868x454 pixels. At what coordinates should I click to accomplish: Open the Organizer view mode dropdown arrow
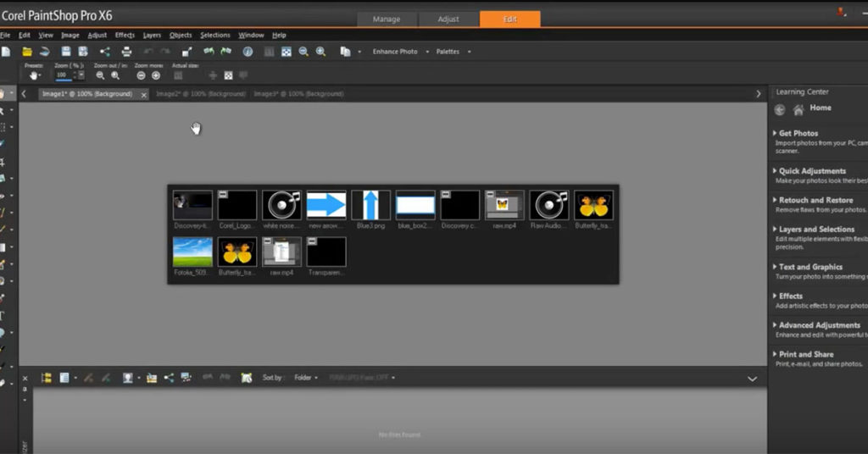75,378
